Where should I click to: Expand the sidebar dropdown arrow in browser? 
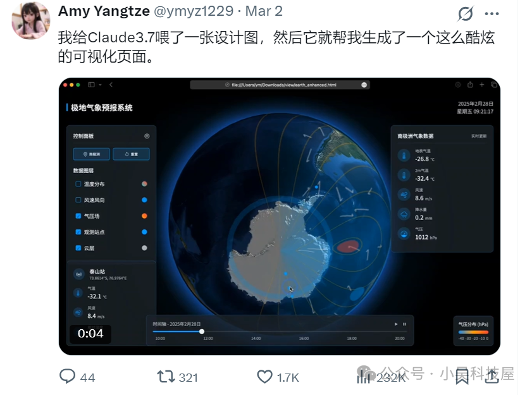coord(100,85)
